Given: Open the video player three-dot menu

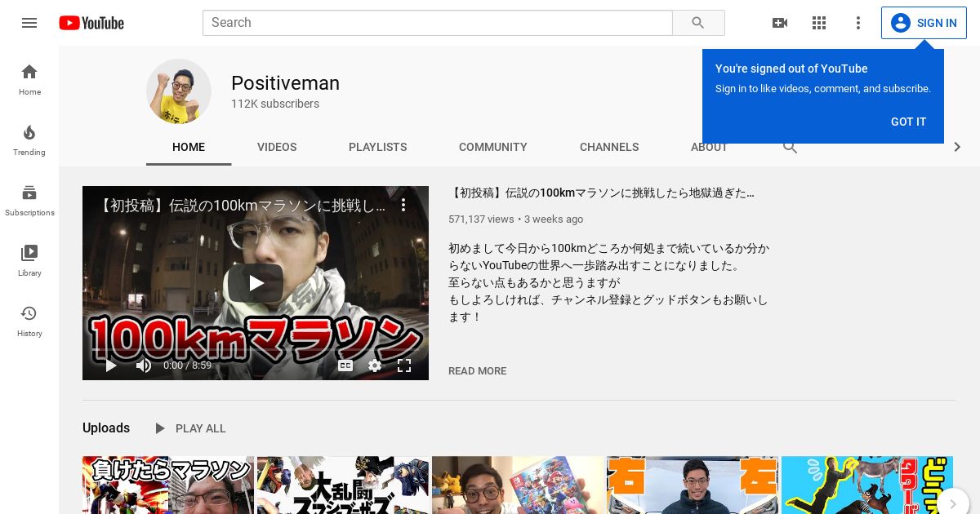Looking at the screenshot, I should click(403, 206).
